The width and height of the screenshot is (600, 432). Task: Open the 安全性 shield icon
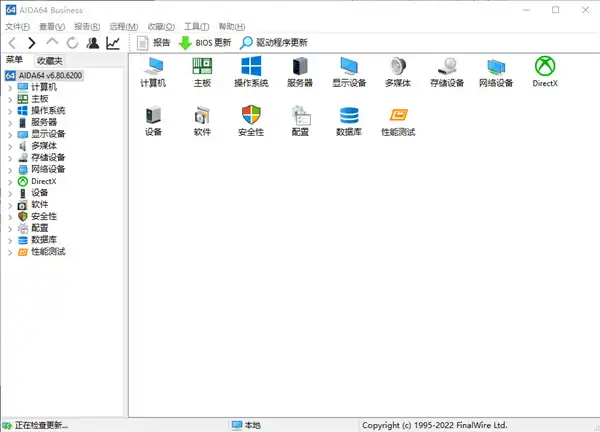(250, 117)
